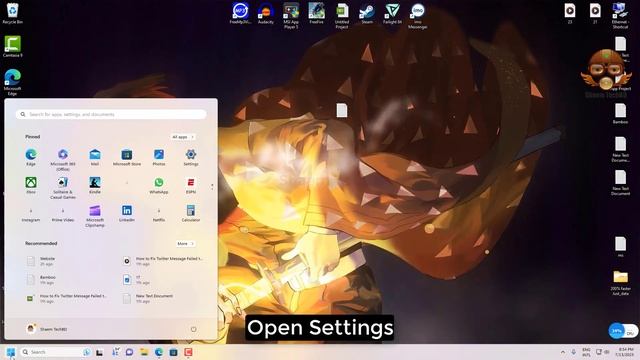Select the Farlight 84 desktop shortcut
Screen dimensions: 640x360
click(392, 13)
